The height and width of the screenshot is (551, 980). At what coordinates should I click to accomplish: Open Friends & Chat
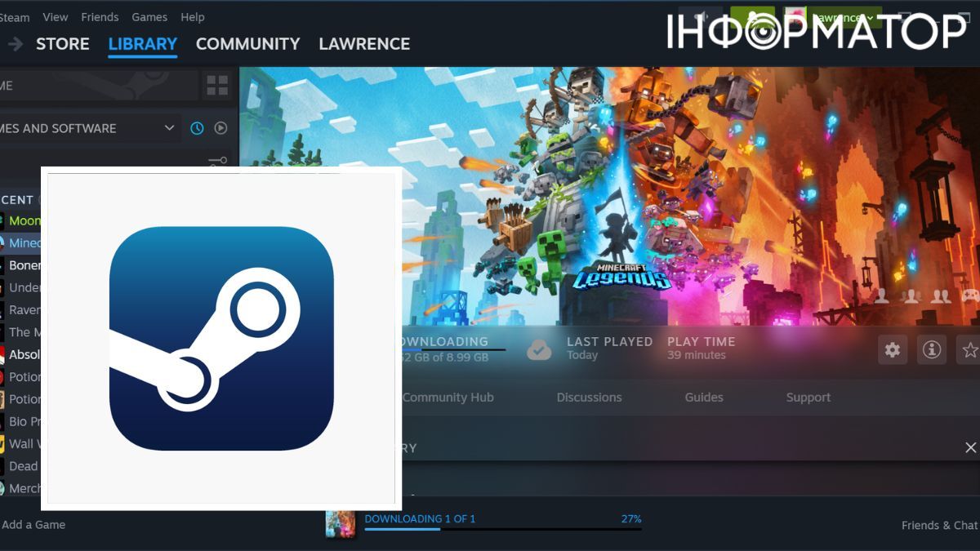coord(940,526)
